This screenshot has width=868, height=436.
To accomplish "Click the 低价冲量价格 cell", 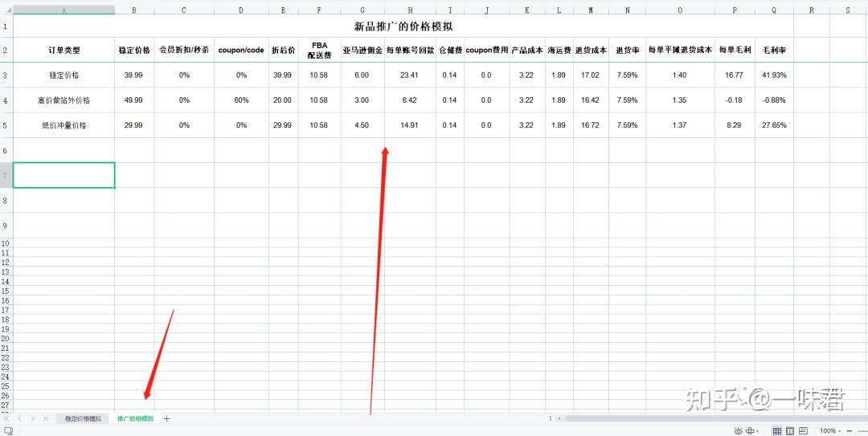I will click(x=63, y=125).
